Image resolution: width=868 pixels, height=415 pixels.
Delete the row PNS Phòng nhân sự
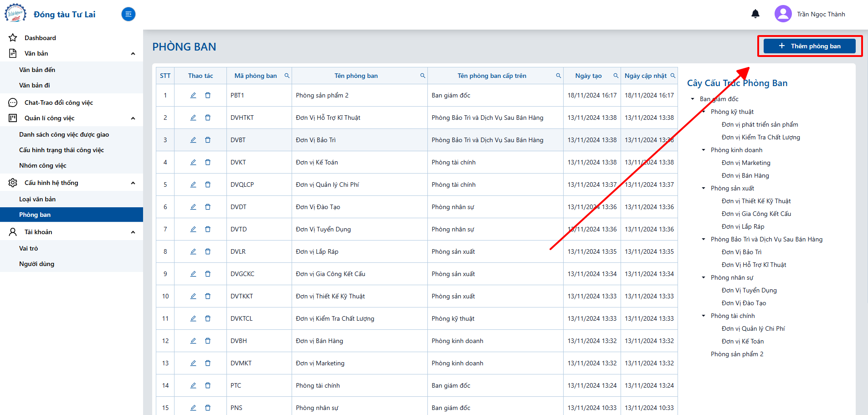(208, 408)
